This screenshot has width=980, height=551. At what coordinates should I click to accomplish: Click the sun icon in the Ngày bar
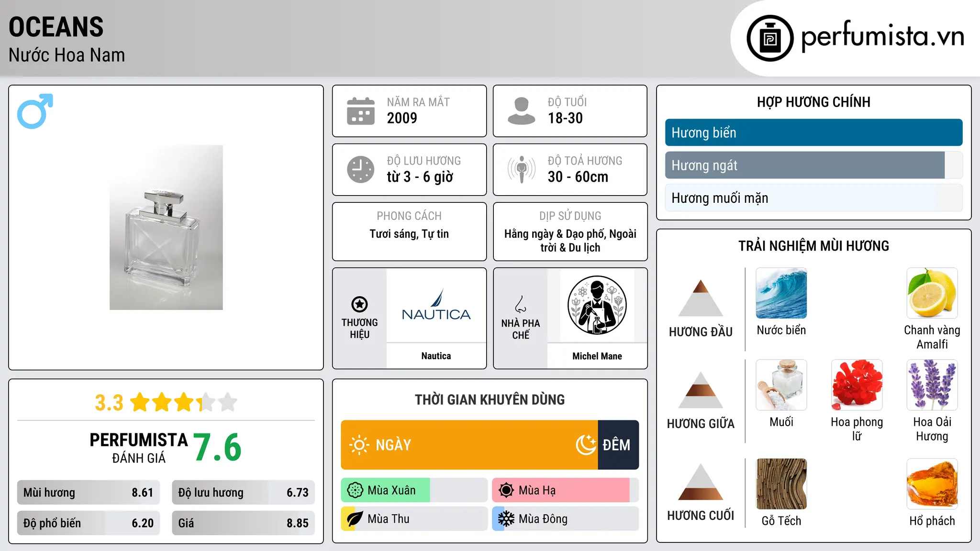(359, 445)
